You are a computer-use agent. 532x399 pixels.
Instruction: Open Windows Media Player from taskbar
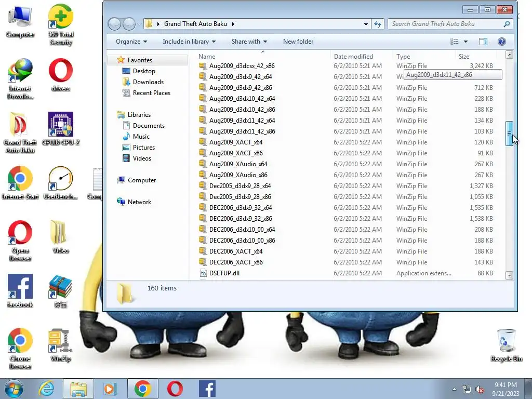click(110, 389)
